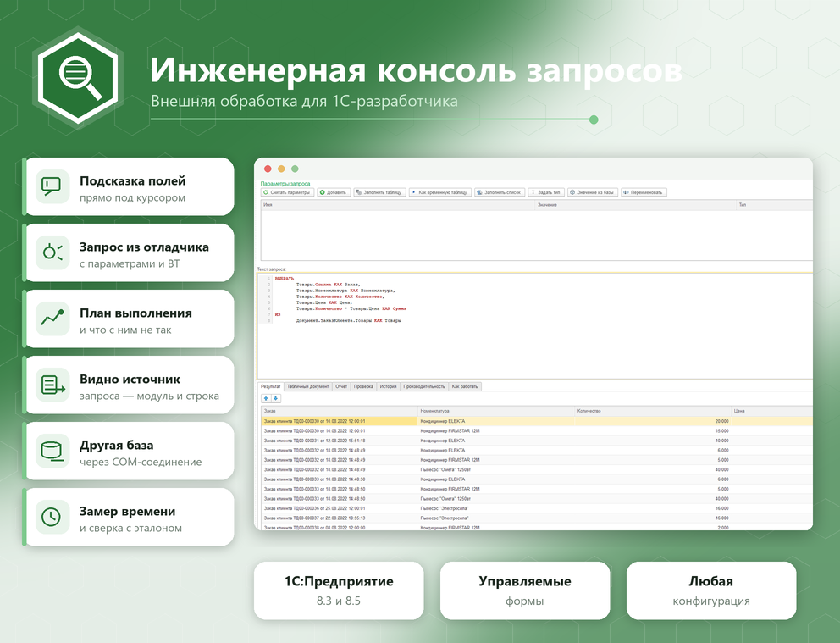
Task: Click the time measurement clock icon
Action: 52,517
